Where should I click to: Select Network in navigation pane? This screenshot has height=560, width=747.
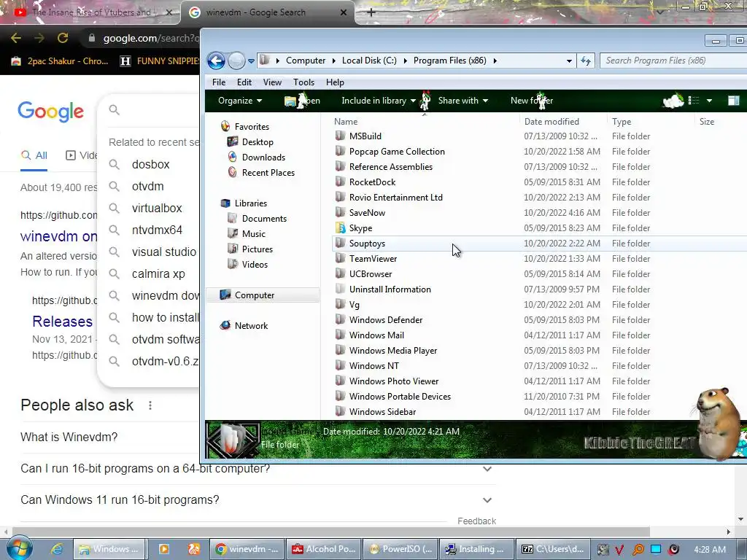coord(251,326)
